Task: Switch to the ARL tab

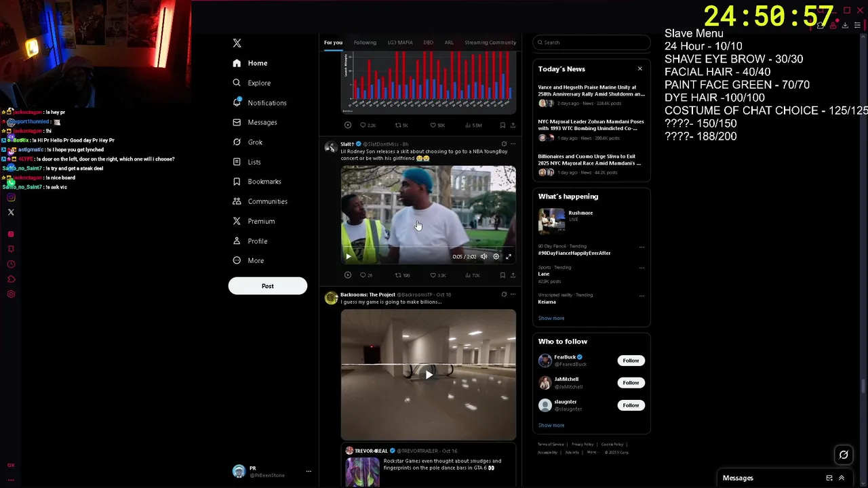Action: pos(449,43)
